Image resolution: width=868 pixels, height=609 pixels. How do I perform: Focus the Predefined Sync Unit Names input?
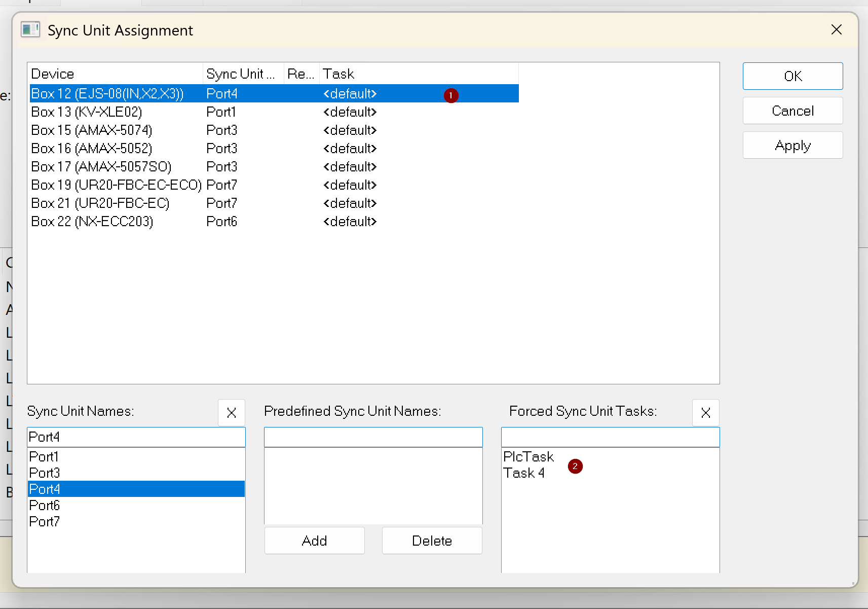[x=373, y=437]
